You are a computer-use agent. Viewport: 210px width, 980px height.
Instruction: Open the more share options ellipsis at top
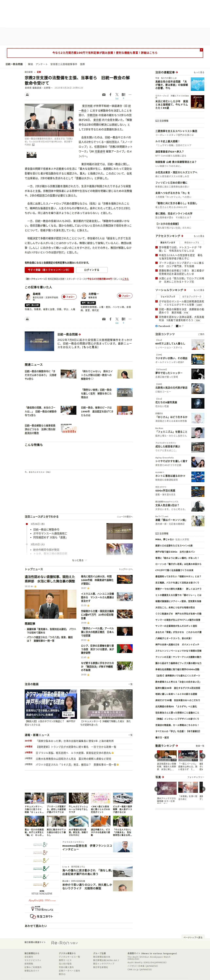pyautogui.click(x=130, y=95)
